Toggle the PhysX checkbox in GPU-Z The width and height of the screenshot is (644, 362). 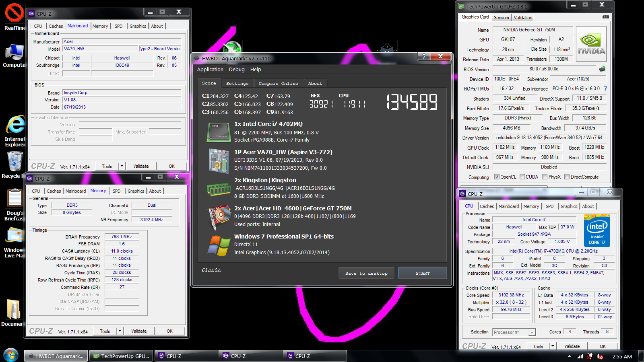pos(545,177)
